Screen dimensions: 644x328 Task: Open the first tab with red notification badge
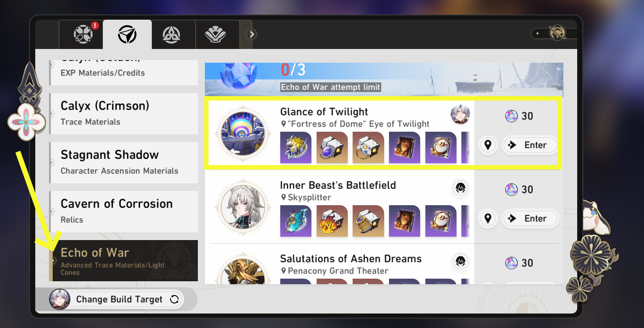point(84,34)
